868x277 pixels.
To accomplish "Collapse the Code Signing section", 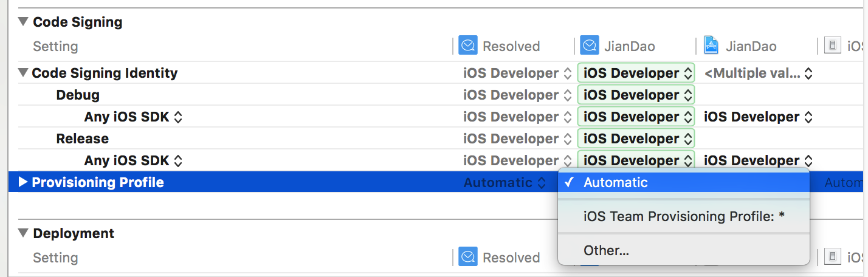I will click(23, 22).
